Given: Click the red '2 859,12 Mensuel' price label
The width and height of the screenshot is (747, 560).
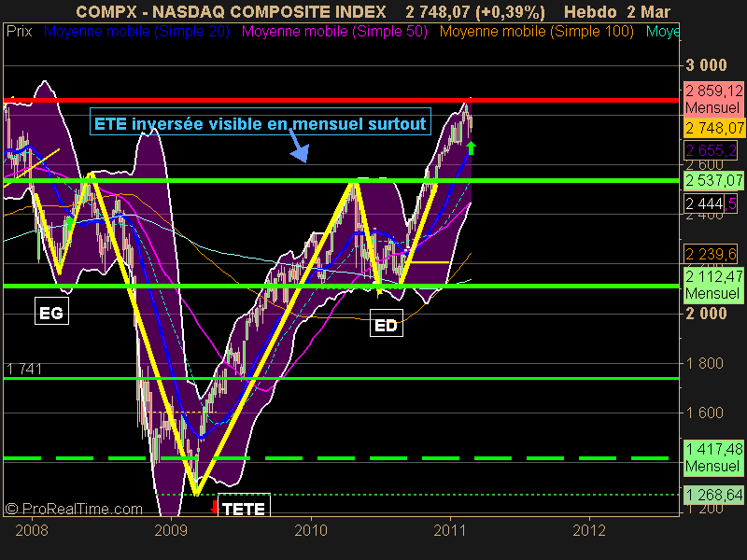Looking at the screenshot, I should [x=713, y=99].
